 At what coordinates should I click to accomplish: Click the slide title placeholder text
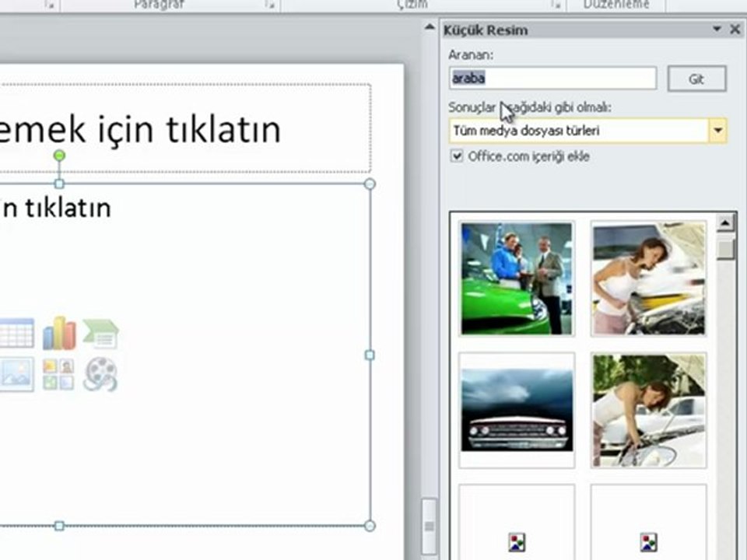tap(139, 129)
